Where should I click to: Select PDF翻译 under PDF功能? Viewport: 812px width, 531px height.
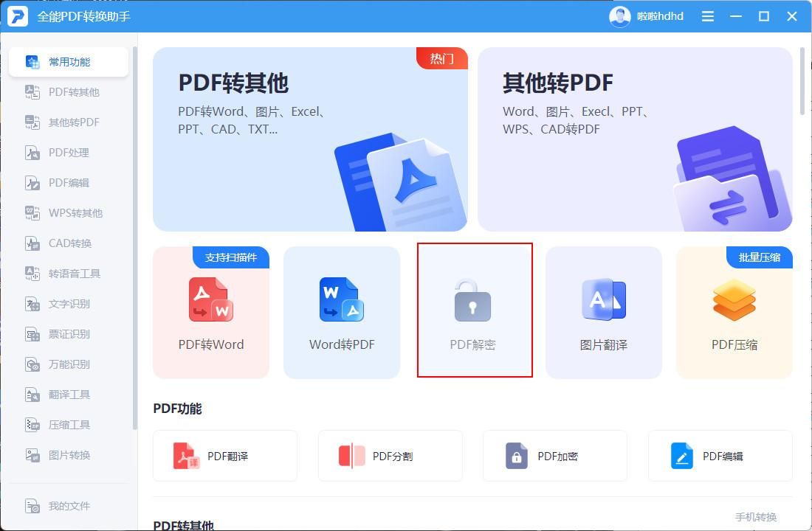coord(225,455)
